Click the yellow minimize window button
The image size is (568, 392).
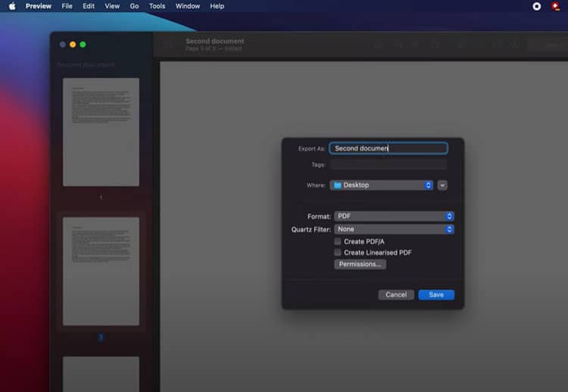[73, 45]
